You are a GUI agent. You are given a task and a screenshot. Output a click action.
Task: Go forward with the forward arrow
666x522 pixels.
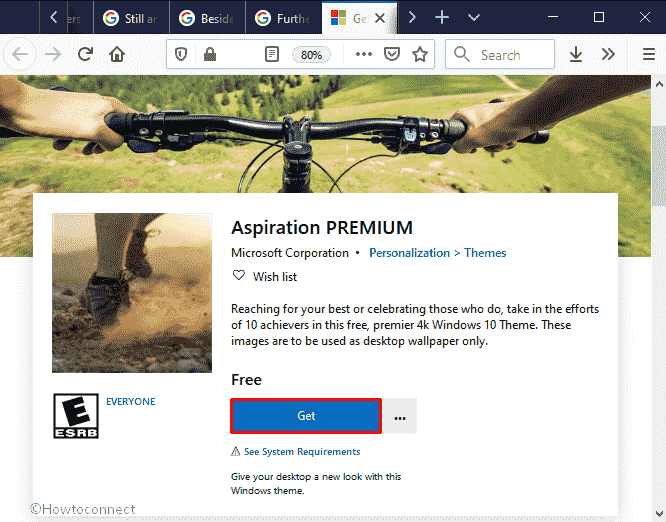[53, 54]
